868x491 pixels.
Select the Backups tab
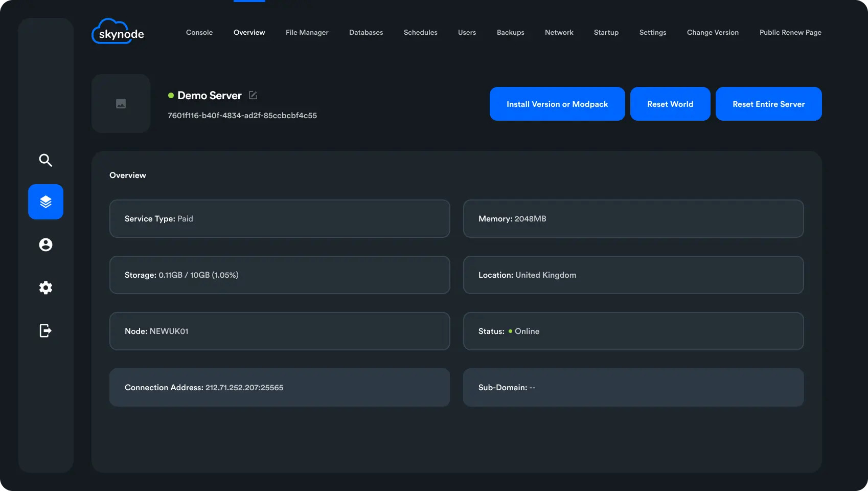tap(510, 32)
